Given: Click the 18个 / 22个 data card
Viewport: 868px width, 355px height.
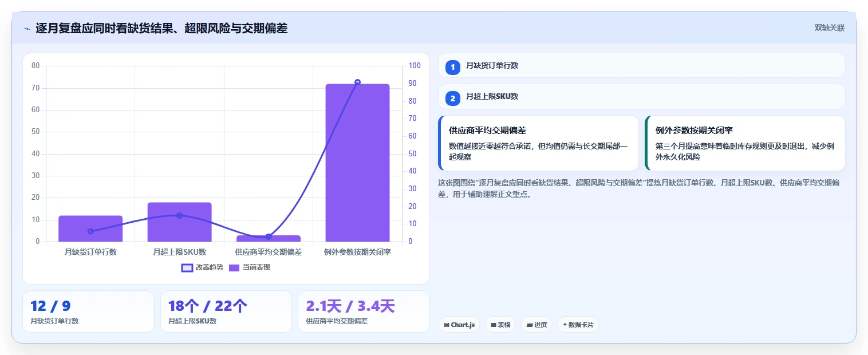Looking at the screenshot, I should [226, 311].
